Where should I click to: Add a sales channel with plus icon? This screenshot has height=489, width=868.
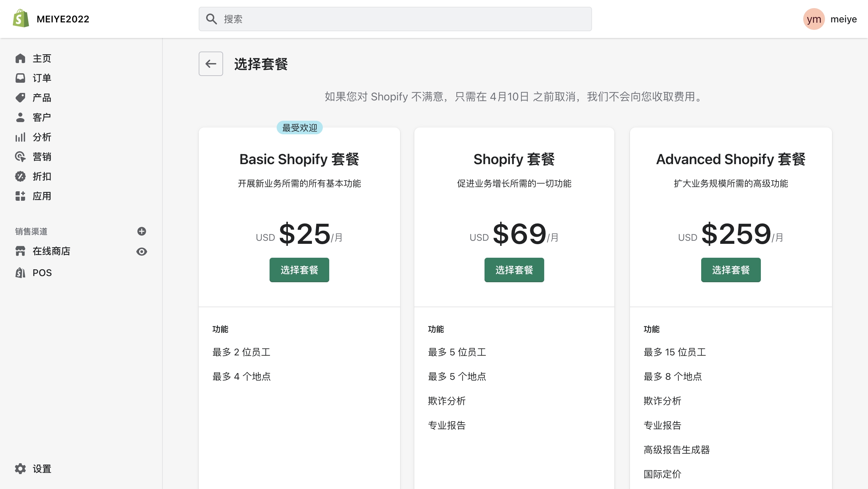point(142,231)
